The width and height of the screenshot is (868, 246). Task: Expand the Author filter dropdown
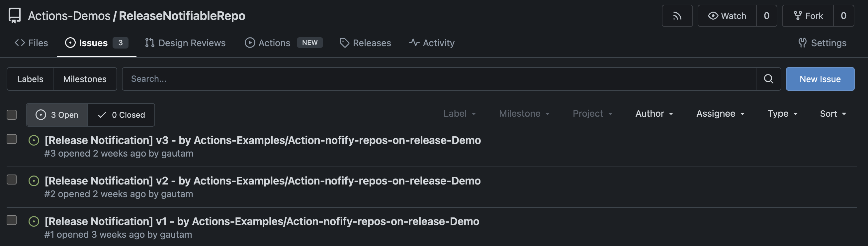click(654, 114)
